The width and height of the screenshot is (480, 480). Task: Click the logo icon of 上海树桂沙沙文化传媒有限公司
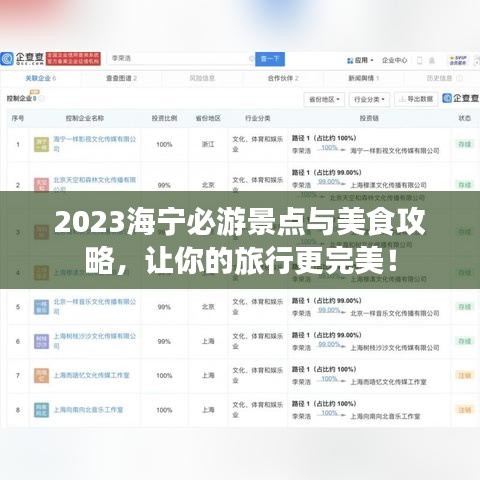pos(41,341)
